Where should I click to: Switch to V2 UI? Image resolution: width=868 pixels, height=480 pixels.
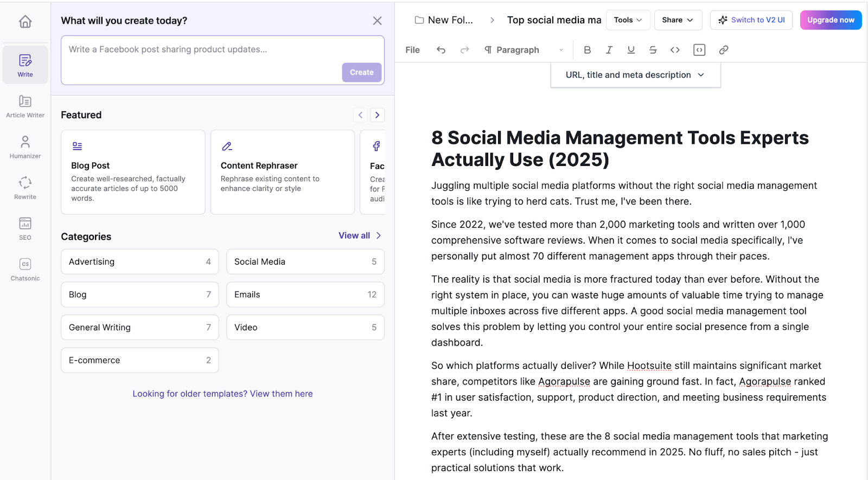[751, 20]
